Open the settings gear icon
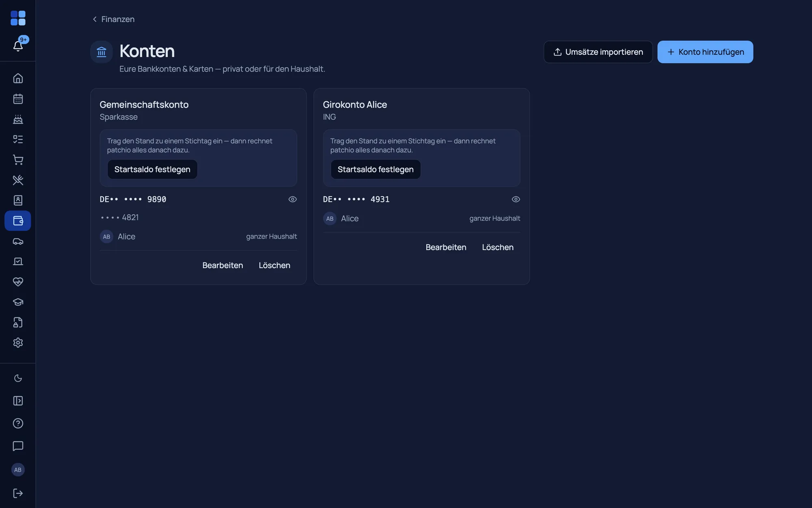 point(18,343)
